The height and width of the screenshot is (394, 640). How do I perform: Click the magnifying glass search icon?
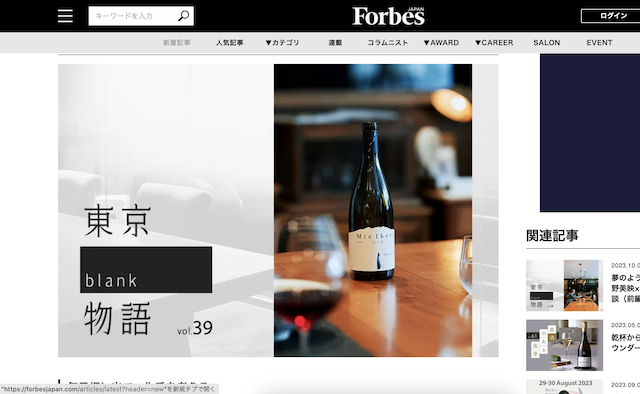pos(184,16)
